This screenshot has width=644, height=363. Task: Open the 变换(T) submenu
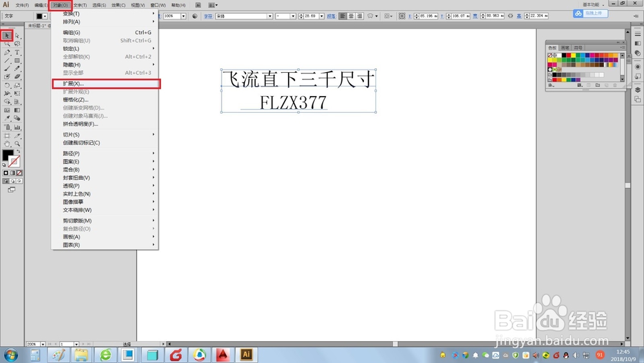tap(105, 14)
